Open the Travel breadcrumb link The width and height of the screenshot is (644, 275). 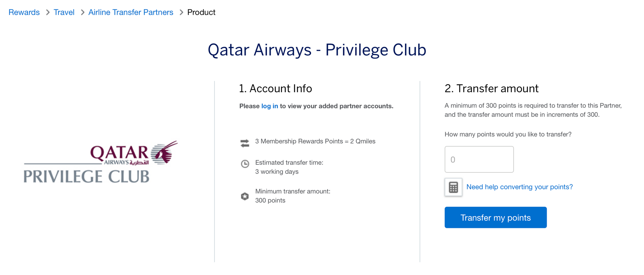pos(64,12)
